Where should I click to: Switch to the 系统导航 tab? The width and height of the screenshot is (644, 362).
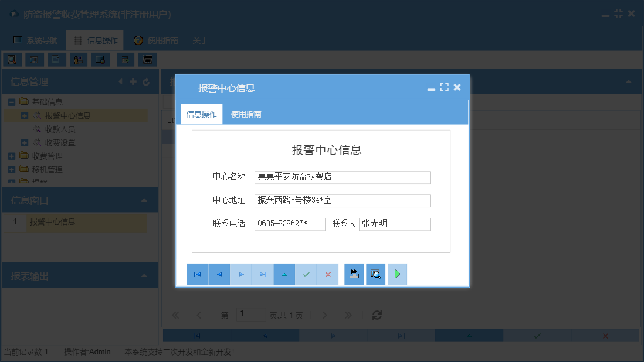pos(35,40)
